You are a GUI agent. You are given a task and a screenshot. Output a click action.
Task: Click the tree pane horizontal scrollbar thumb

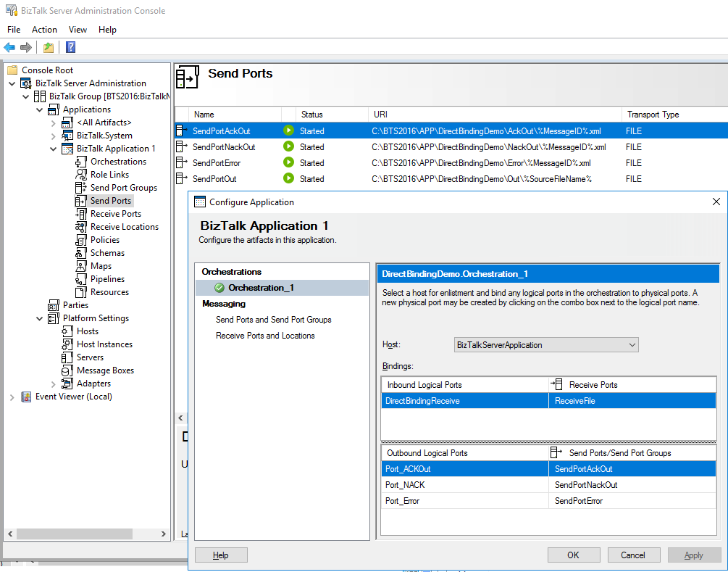coord(75,534)
